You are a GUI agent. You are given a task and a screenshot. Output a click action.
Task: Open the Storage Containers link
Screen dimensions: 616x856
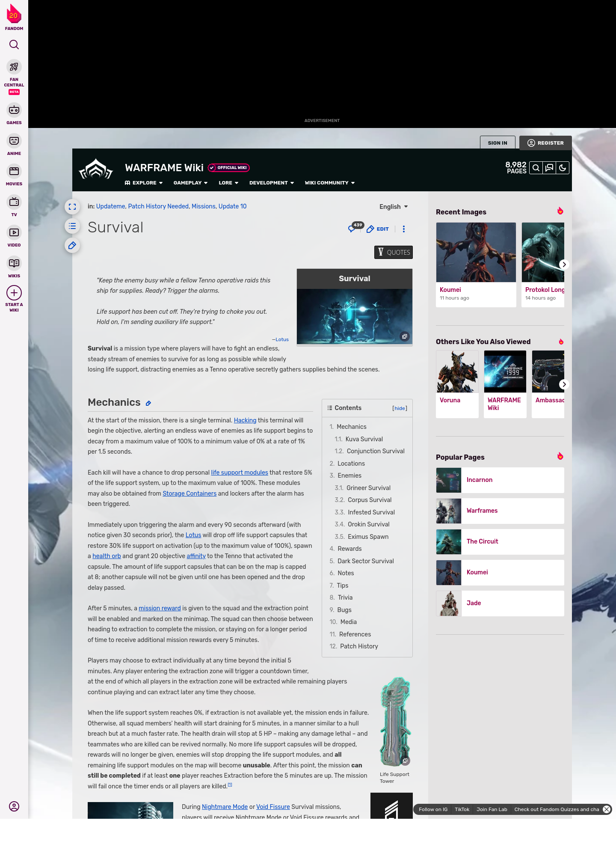pos(190,493)
